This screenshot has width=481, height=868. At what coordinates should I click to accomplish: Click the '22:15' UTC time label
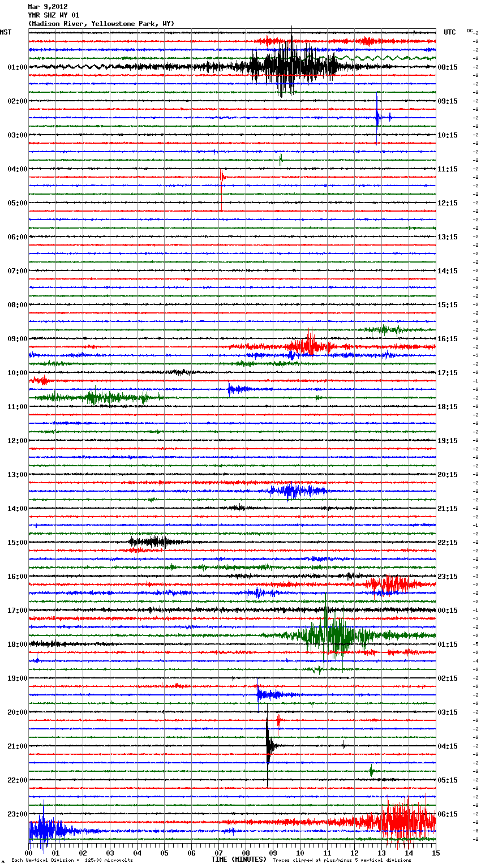click(448, 543)
